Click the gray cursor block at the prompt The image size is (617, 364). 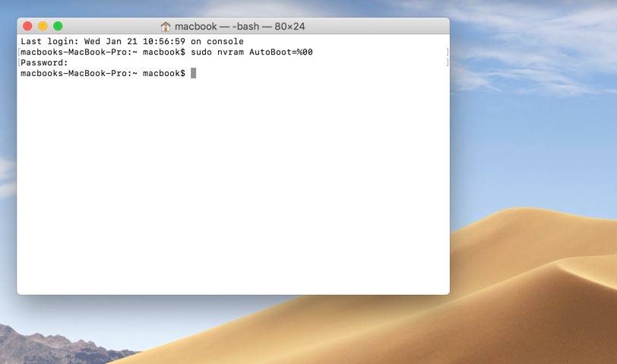[x=193, y=73]
